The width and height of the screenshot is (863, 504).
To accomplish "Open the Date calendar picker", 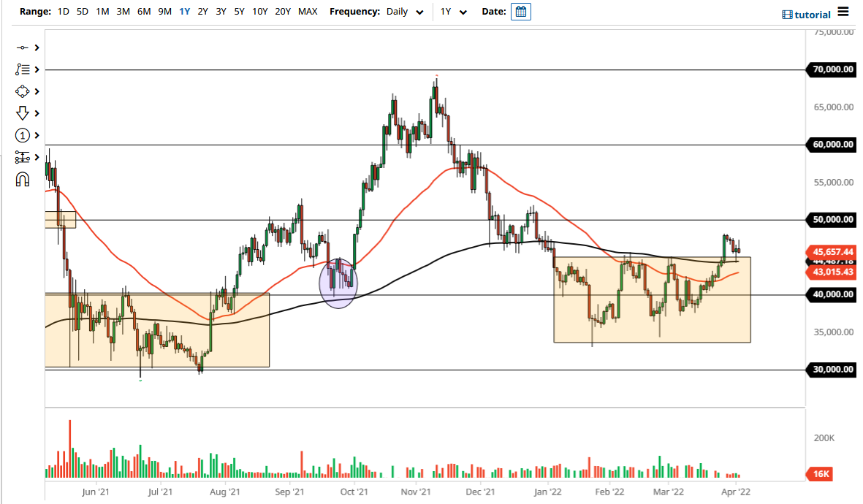I will tap(520, 12).
